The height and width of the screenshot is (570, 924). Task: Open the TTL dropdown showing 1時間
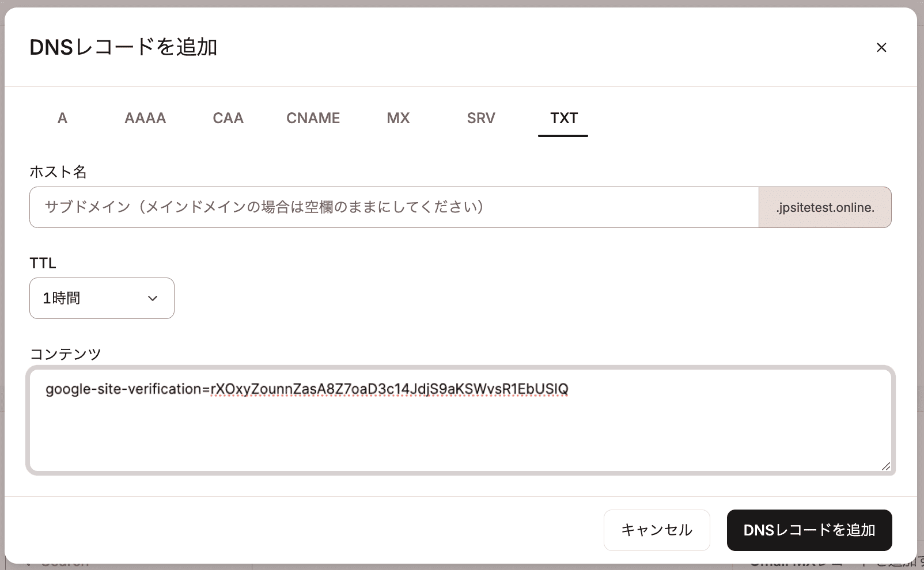[101, 298]
